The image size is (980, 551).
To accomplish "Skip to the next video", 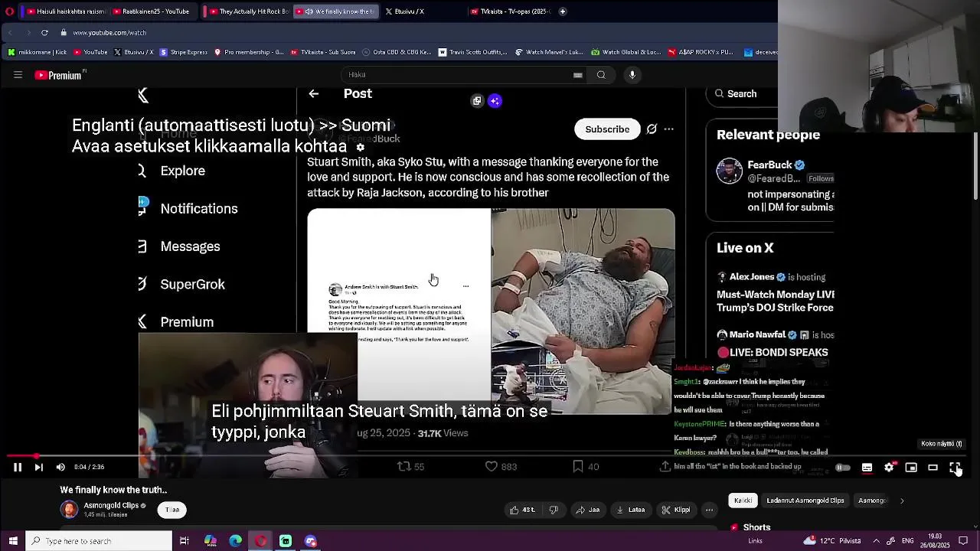I will click(x=38, y=468).
